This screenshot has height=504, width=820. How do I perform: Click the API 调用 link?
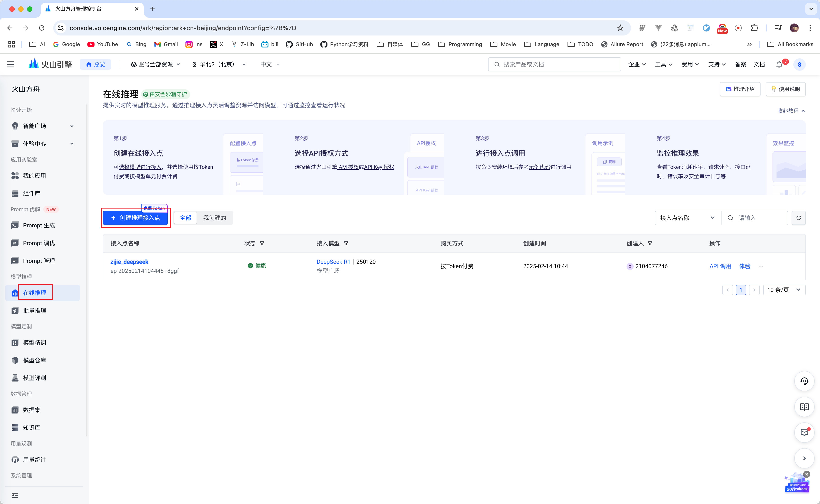pos(720,266)
